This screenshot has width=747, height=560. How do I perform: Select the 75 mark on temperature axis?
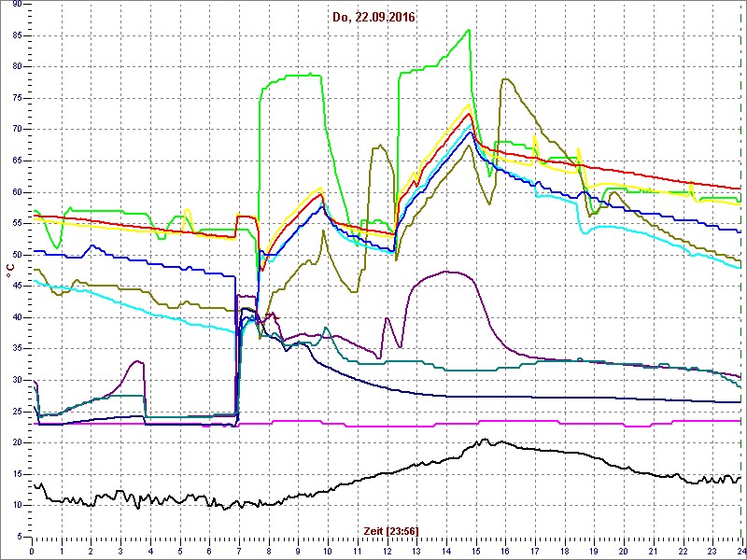click(x=17, y=98)
